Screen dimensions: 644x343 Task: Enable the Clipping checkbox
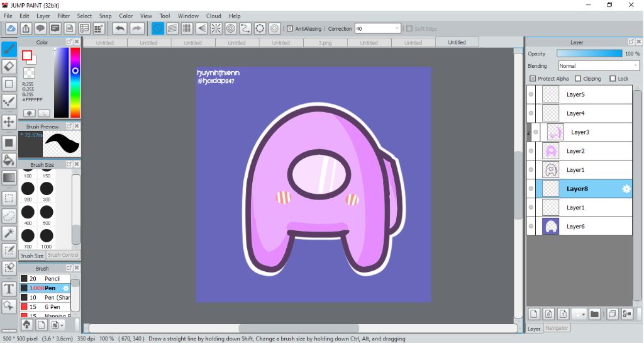click(578, 79)
